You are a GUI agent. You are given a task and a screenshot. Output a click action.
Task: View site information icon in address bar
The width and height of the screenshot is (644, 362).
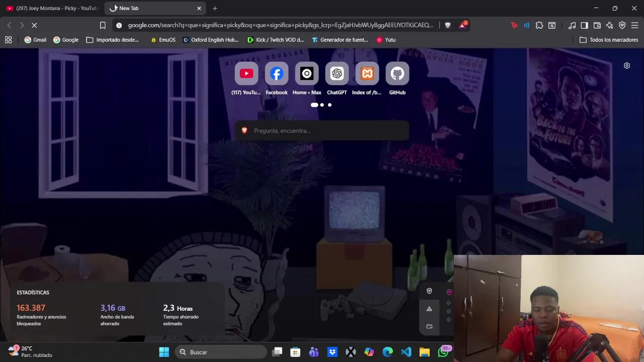119,25
